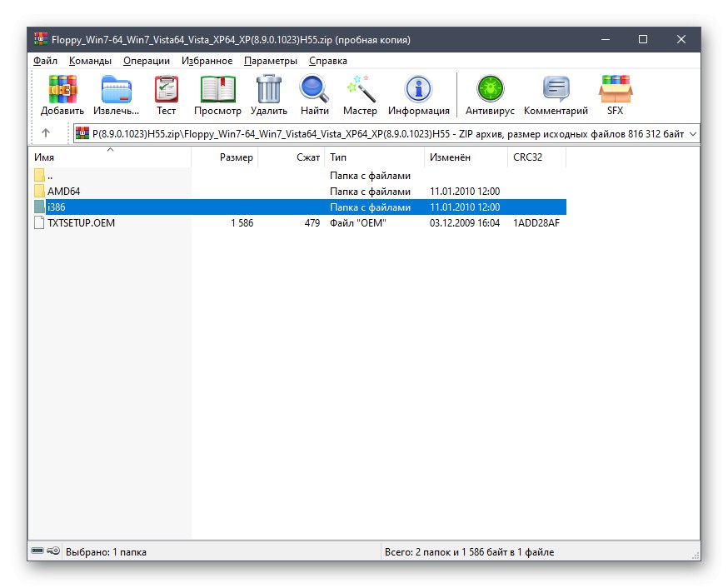Click the Файл "OEM" type cell
Image resolution: width=728 pixels, height=588 pixels.
tap(357, 222)
